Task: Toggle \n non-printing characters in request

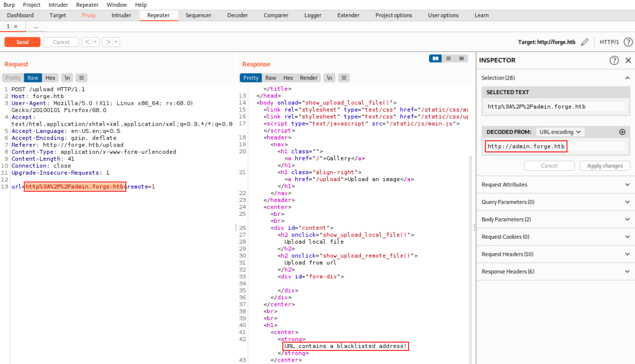Action: click(67, 78)
